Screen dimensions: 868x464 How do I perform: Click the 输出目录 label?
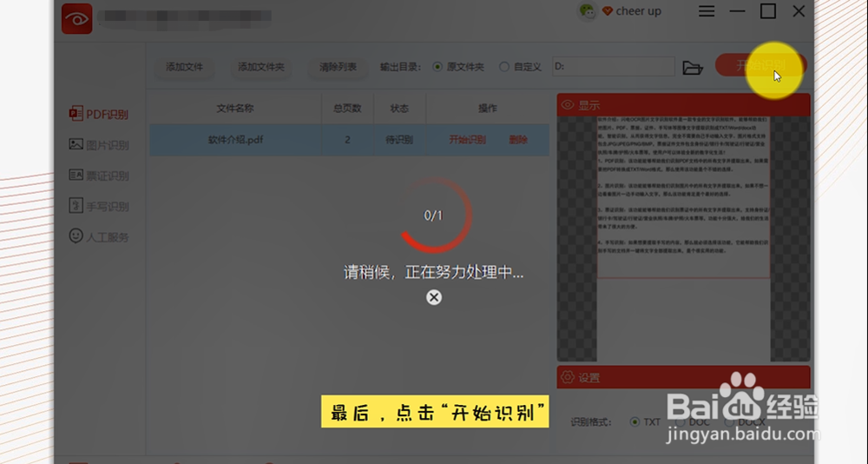tap(400, 67)
